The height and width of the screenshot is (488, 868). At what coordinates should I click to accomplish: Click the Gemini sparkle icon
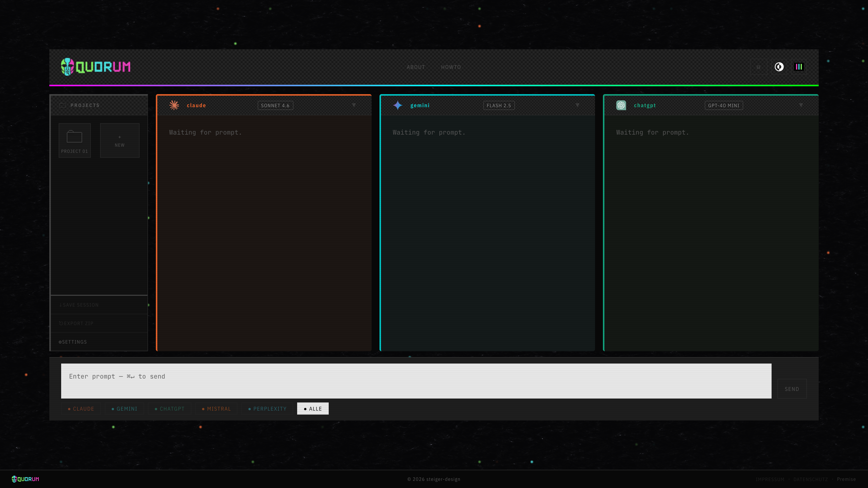pyautogui.click(x=398, y=105)
